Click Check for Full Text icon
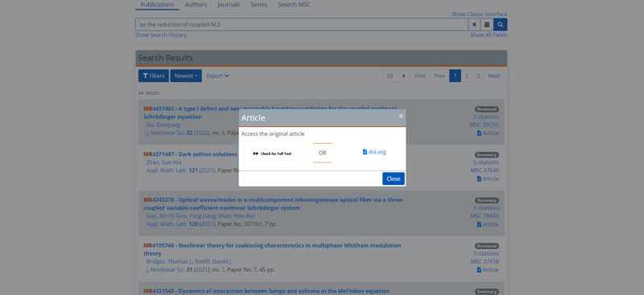 pyautogui.click(x=272, y=154)
